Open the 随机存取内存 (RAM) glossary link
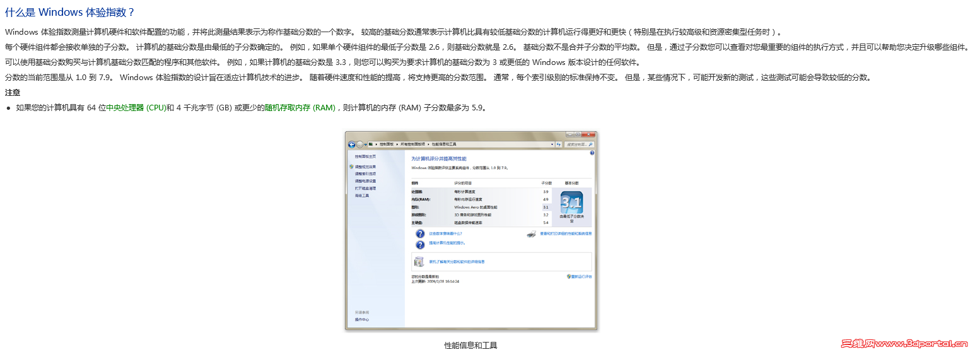Image resolution: width=980 pixels, height=352 pixels. pos(300,108)
